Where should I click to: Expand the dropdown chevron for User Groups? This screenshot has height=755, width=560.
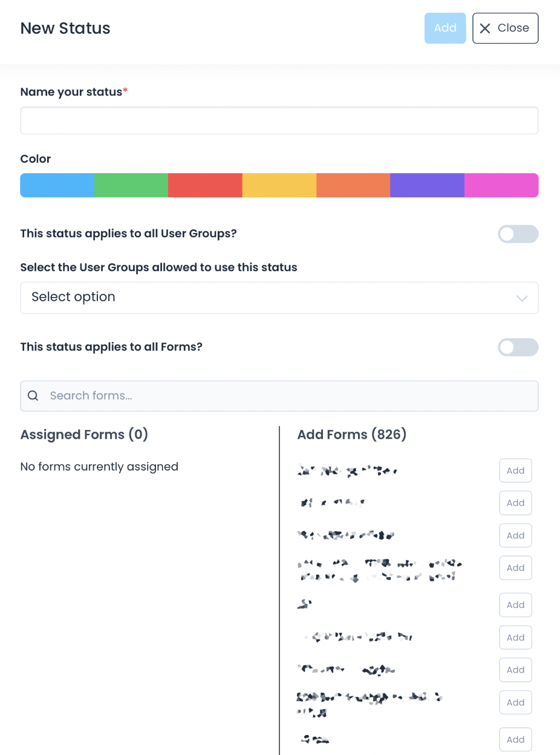point(522,298)
